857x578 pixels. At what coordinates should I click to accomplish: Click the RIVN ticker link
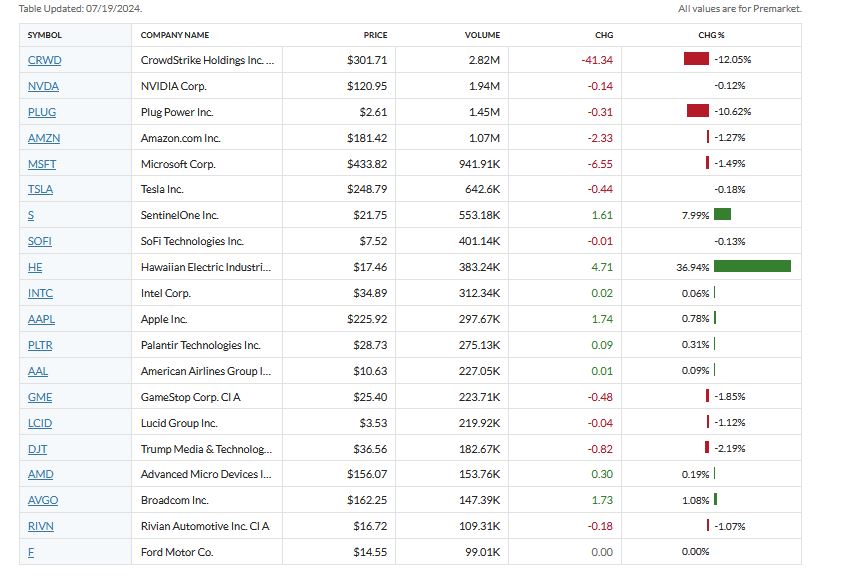[x=40, y=526]
